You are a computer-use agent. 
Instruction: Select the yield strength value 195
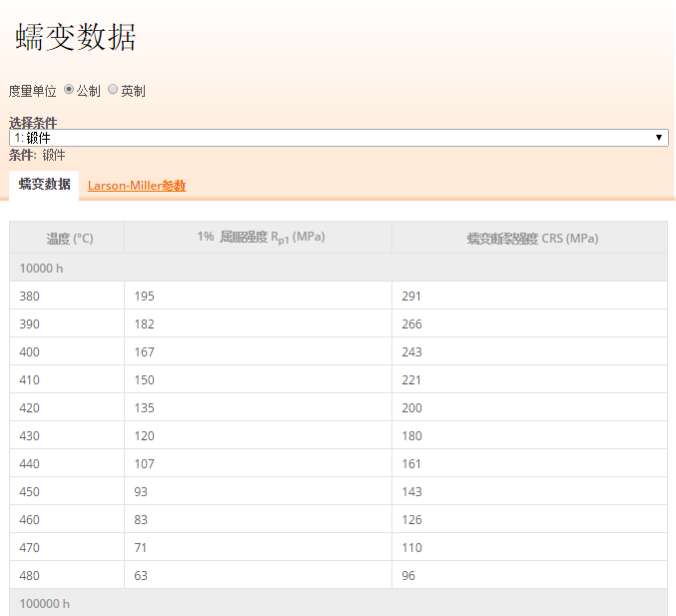click(x=145, y=296)
